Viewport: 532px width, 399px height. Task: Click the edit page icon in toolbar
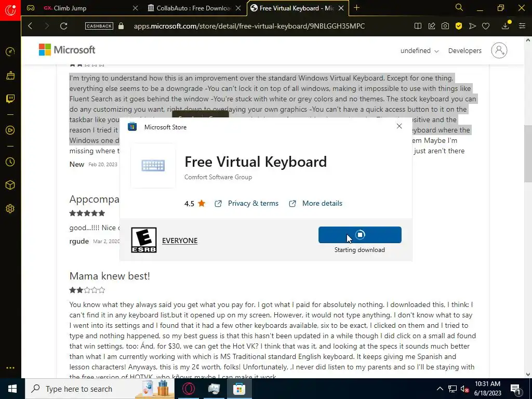[x=432, y=26]
